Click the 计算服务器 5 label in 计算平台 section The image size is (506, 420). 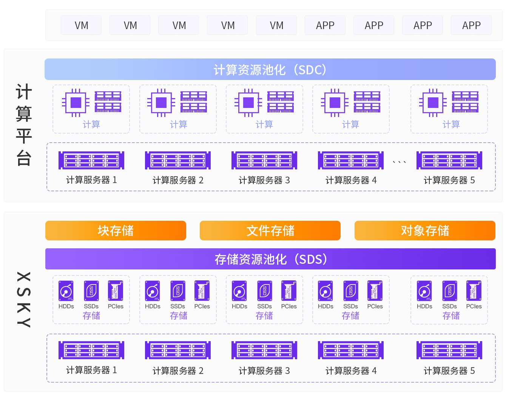coord(449,180)
